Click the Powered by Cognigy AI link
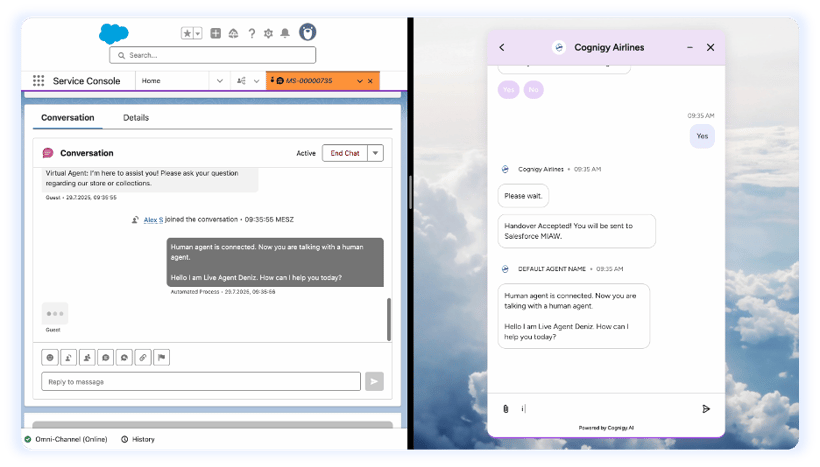Image resolution: width=820 pixels, height=467 pixels. pos(606,428)
